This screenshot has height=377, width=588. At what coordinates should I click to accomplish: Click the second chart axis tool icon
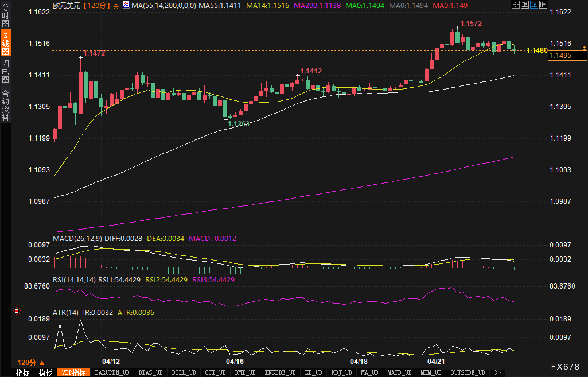coord(525,5)
